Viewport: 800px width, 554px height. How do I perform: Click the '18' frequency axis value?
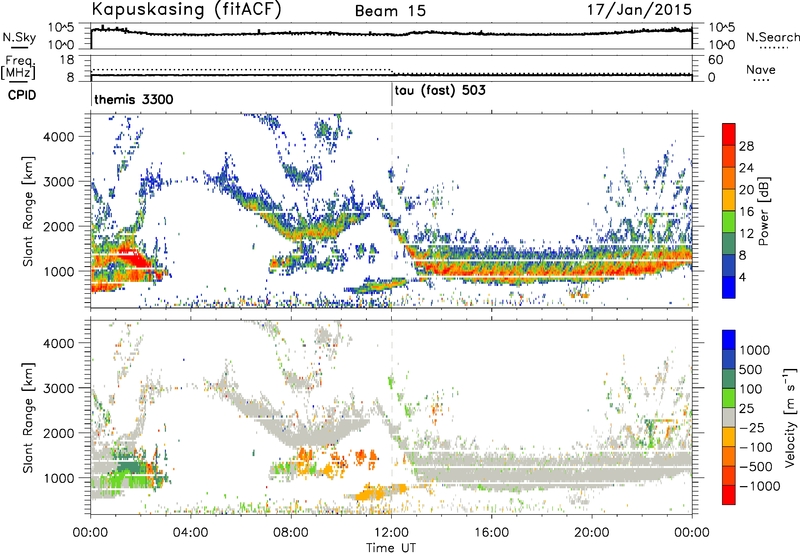tap(67, 60)
